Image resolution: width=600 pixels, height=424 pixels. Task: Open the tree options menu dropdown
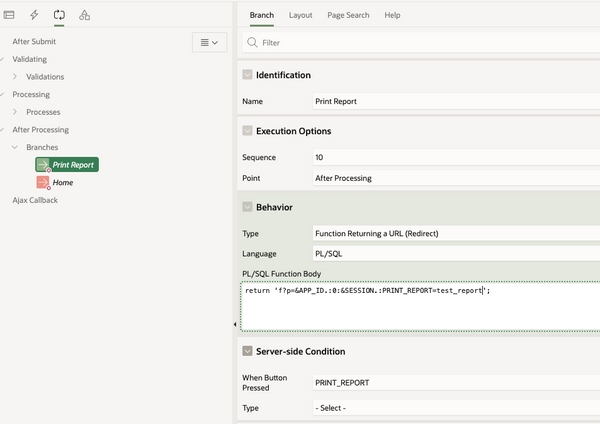[x=209, y=42]
